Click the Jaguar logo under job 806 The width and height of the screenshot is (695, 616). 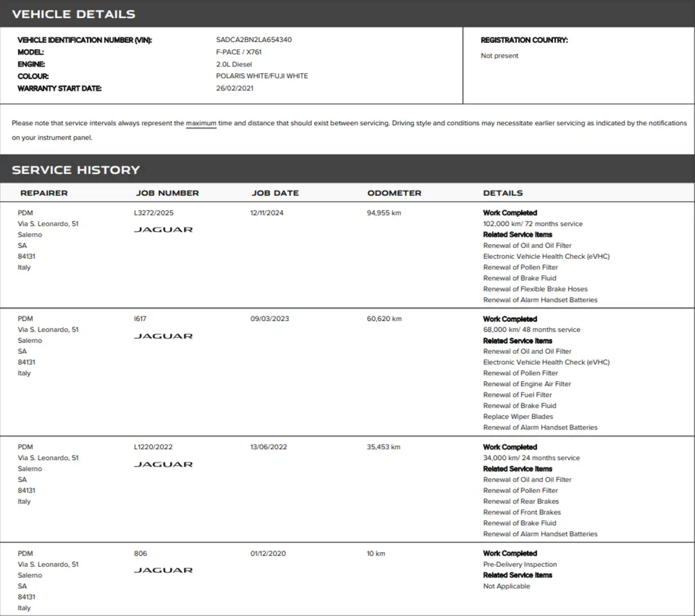163,570
